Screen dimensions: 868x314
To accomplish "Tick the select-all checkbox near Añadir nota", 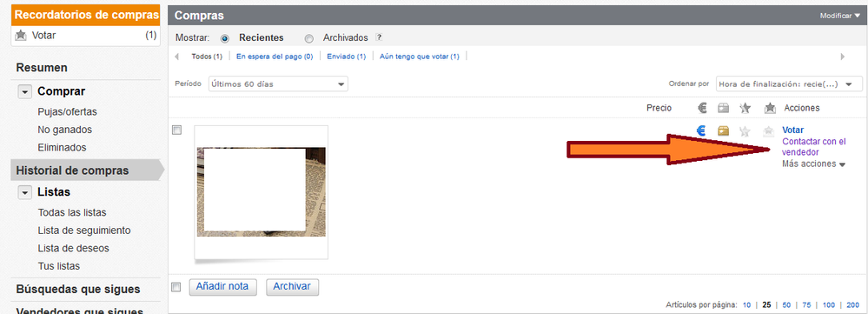I will click(x=176, y=287).
